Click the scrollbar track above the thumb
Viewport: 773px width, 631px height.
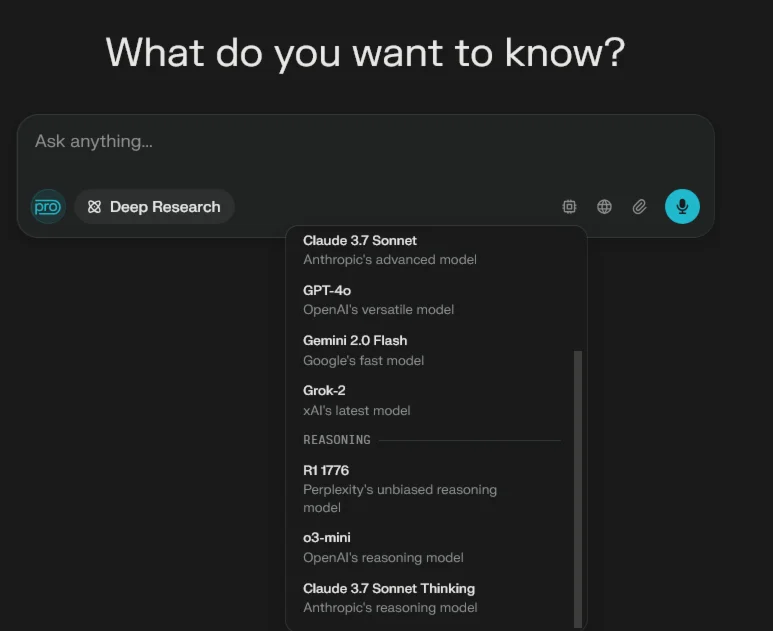(x=577, y=290)
